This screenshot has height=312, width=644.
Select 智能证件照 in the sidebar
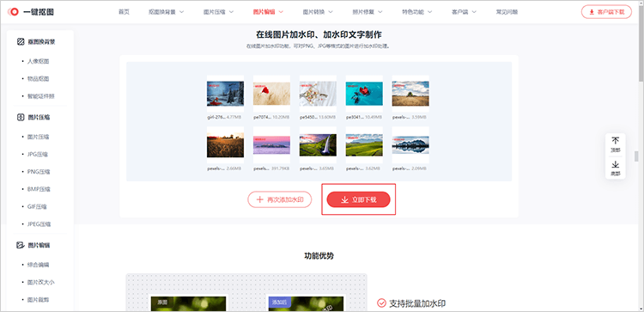(41, 96)
